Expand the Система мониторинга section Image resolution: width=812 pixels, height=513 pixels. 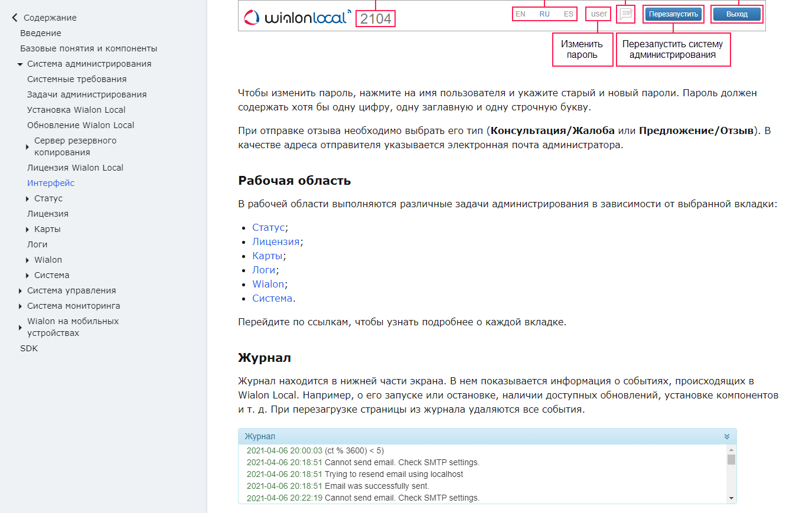(20, 306)
